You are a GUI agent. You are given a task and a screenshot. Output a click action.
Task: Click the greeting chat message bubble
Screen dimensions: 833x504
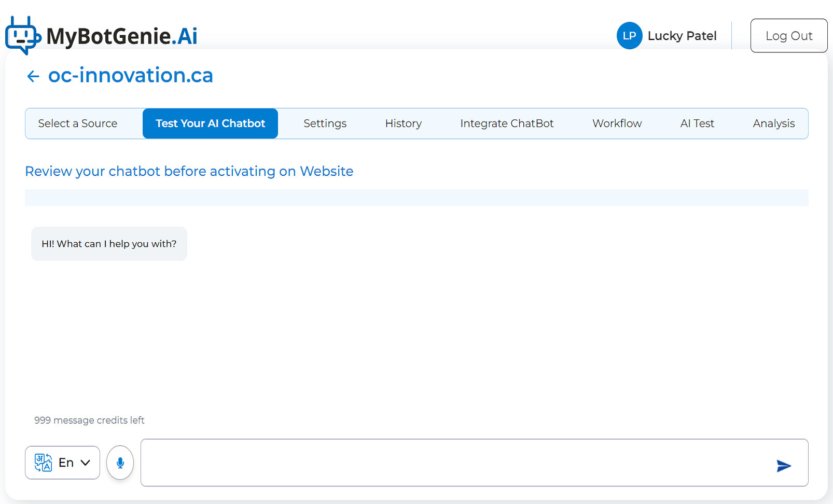109,244
